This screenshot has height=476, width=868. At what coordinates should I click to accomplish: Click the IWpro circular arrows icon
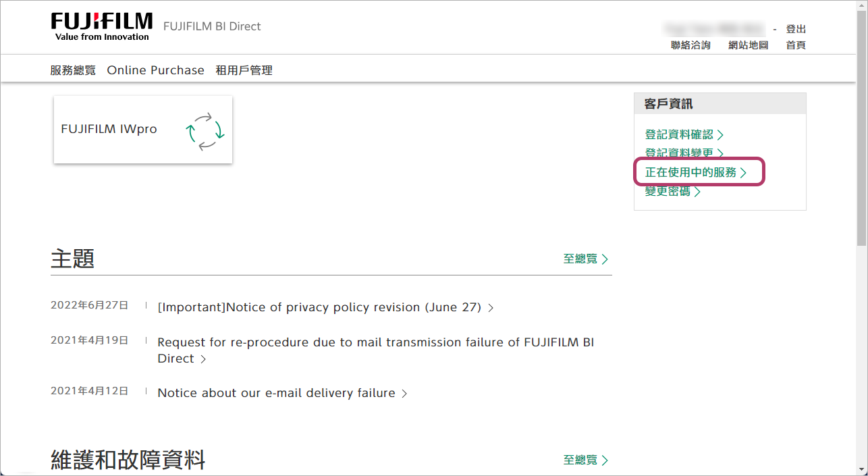[205, 131]
